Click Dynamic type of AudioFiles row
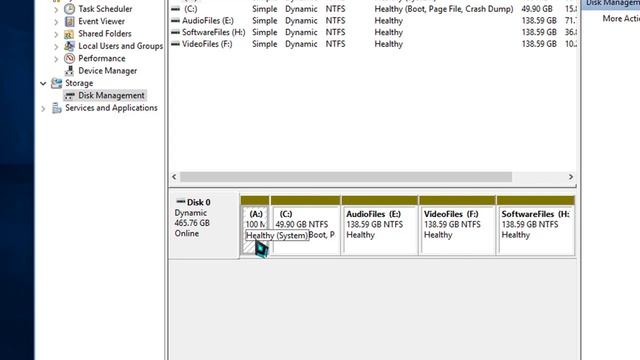Viewport: 640px width, 360px height. pos(301,20)
